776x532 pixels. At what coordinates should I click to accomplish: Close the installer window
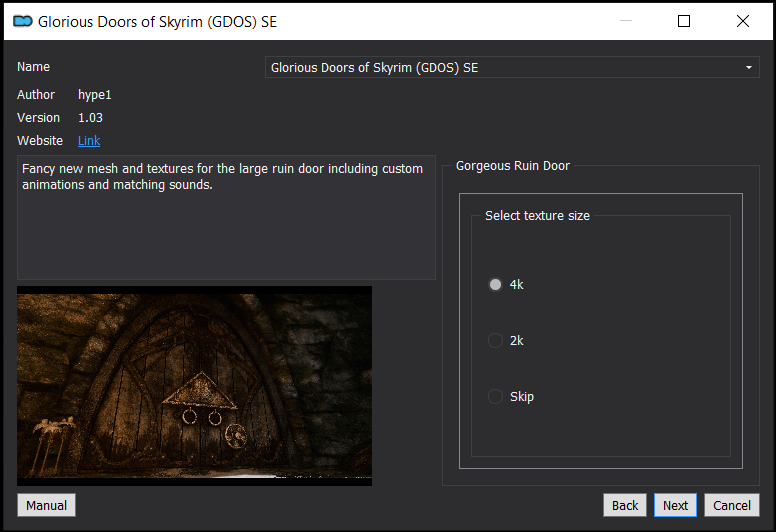point(743,21)
